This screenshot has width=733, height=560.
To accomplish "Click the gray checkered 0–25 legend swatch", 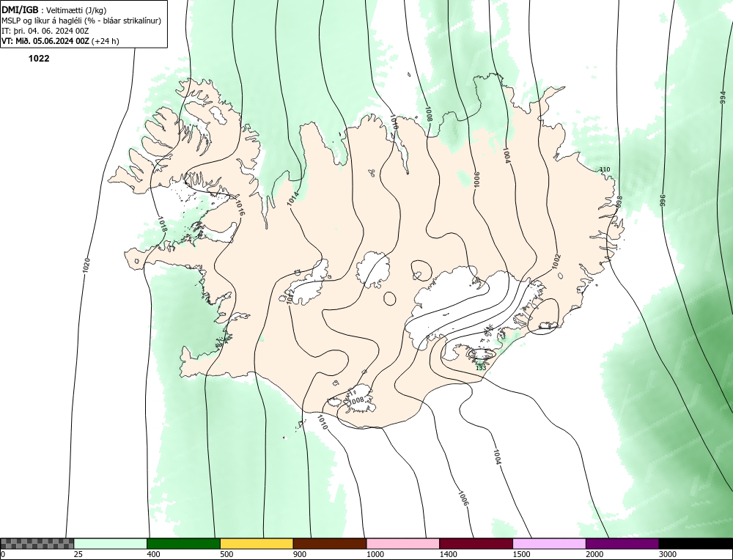I will pyautogui.click(x=37, y=544).
